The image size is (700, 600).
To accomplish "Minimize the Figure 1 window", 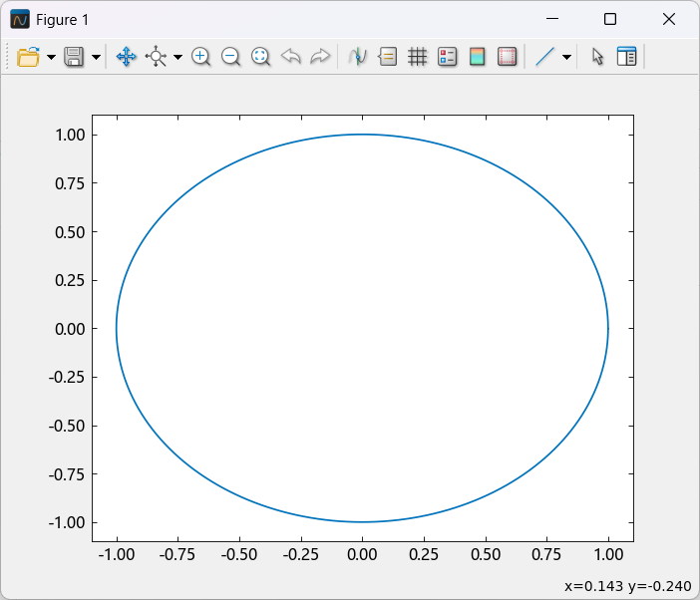I will click(552, 19).
